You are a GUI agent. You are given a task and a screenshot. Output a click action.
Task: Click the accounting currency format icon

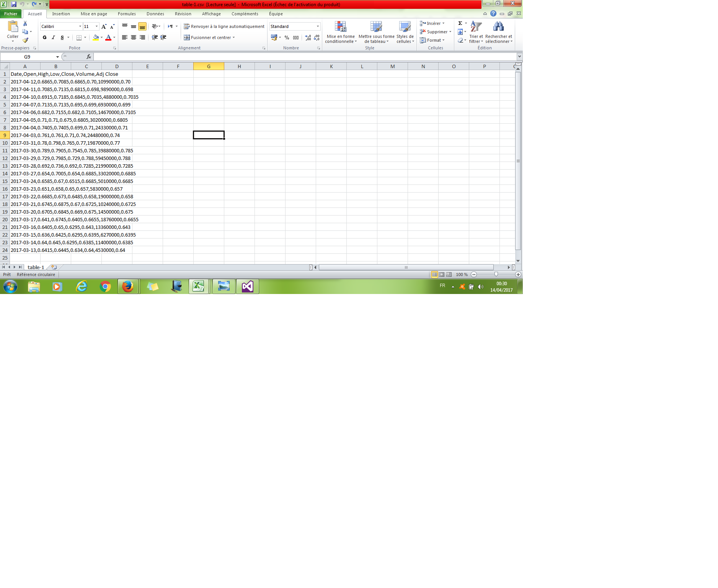(274, 38)
